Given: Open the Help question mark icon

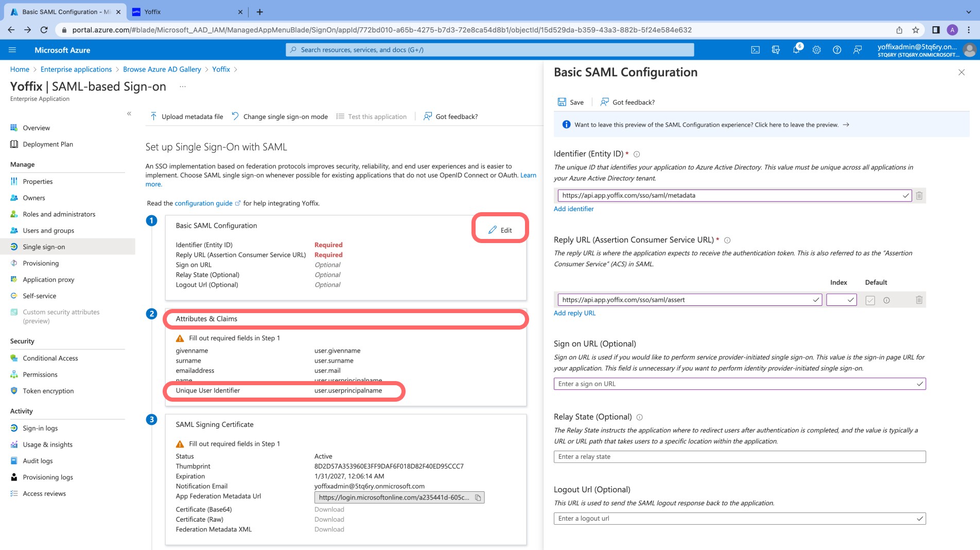Looking at the screenshot, I should click(837, 50).
